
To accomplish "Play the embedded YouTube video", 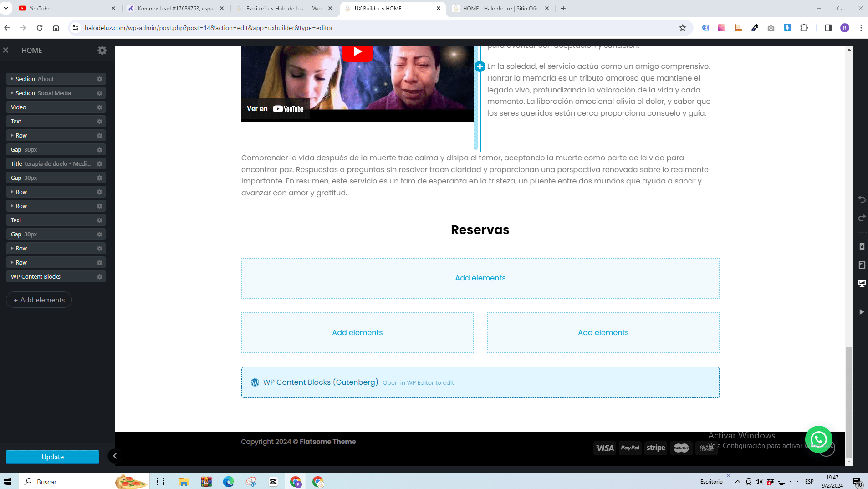I will [357, 52].
